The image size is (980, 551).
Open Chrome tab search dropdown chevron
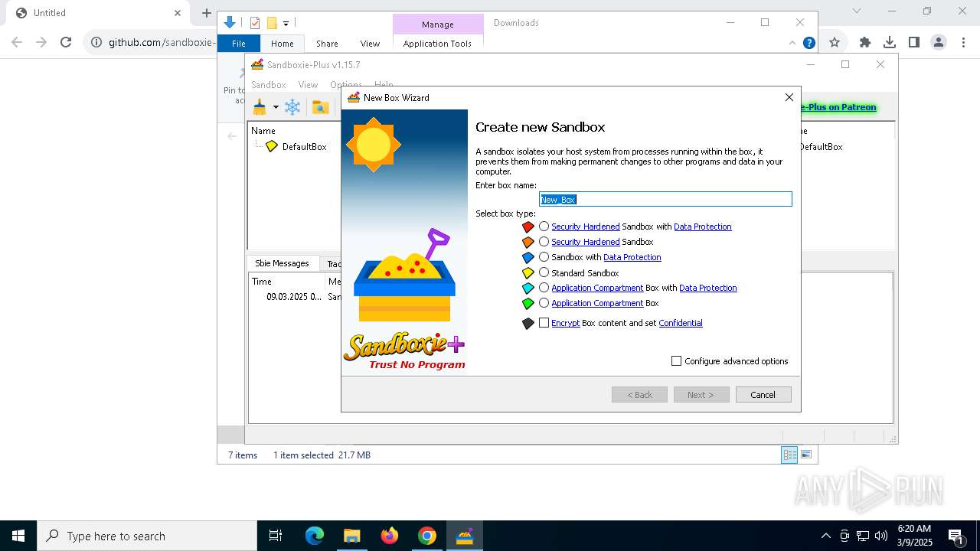click(x=857, y=11)
